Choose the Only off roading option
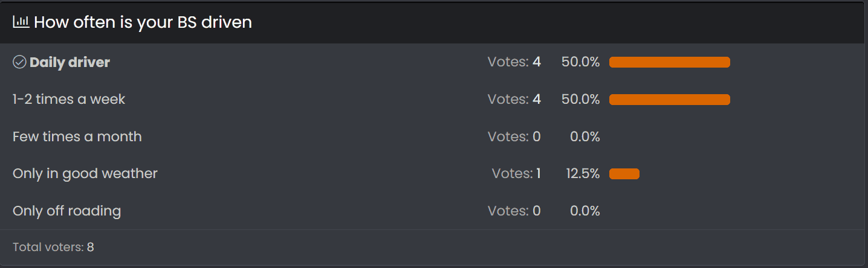The image size is (868, 268). click(66, 211)
